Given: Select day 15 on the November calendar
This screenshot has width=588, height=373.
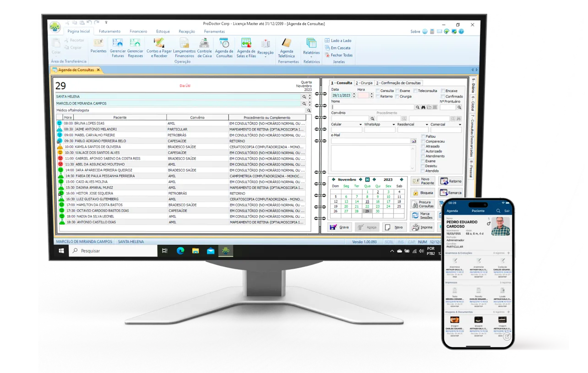Looking at the screenshot, I should [x=367, y=202].
